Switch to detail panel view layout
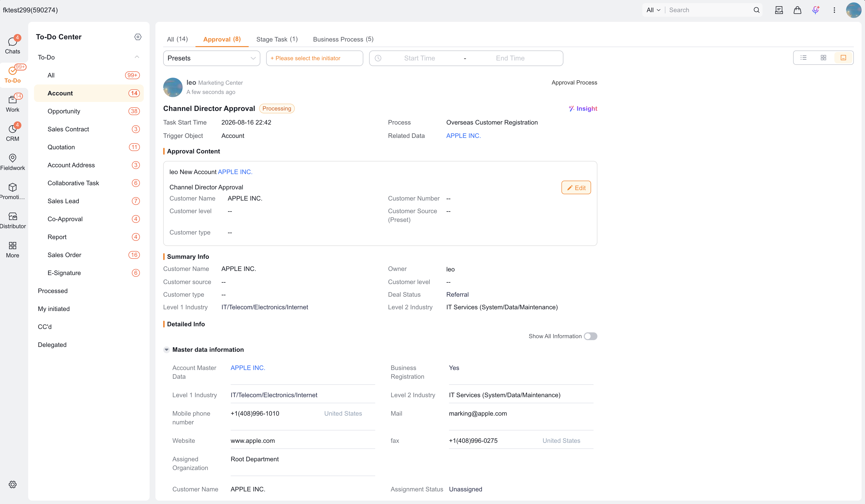Image resolution: width=865 pixels, height=504 pixels. coord(843,58)
